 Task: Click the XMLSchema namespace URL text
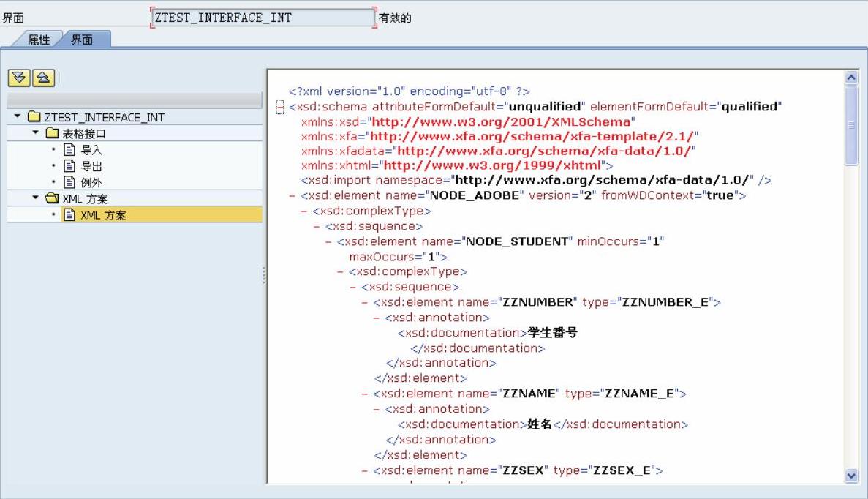(x=501, y=121)
